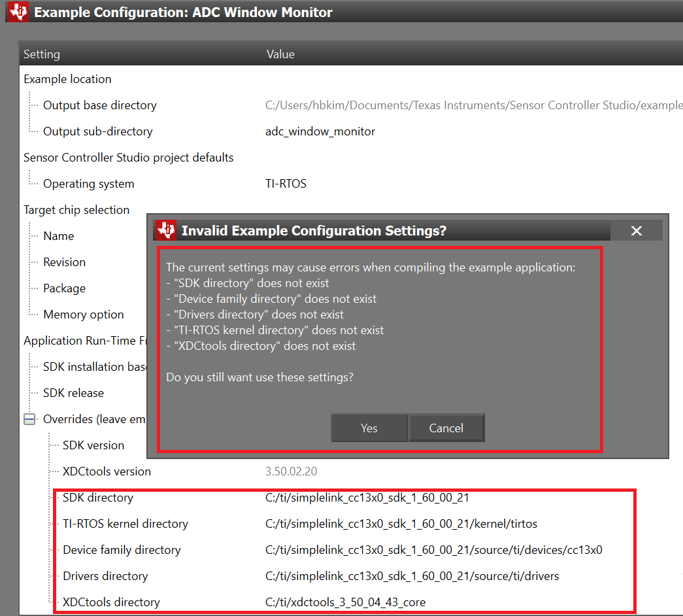The image size is (683, 616).
Task: Select the Device family directory override
Action: [122, 550]
